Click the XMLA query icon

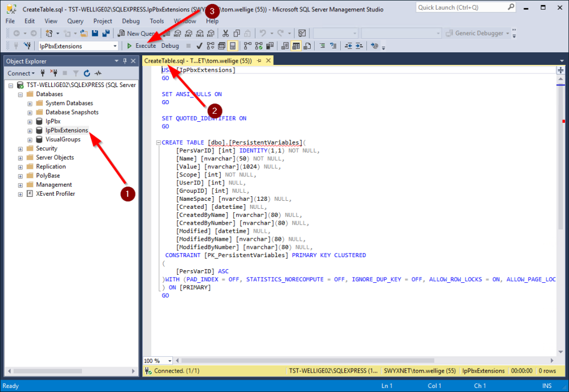pos(200,34)
